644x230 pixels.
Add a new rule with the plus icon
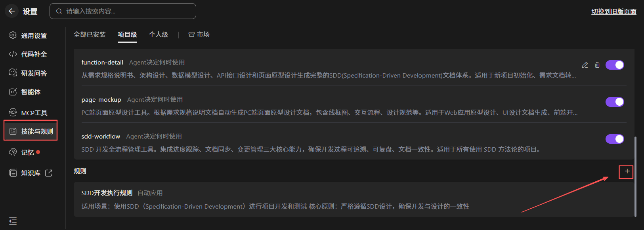pos(627,172)
